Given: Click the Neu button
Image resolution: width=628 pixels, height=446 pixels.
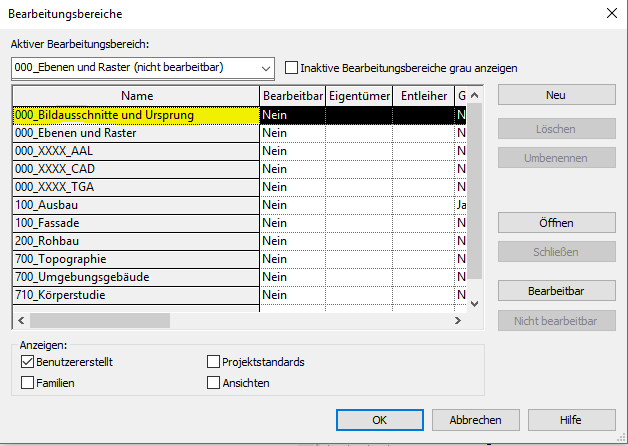Looking at the screenshot, I should tap(556, 95).
